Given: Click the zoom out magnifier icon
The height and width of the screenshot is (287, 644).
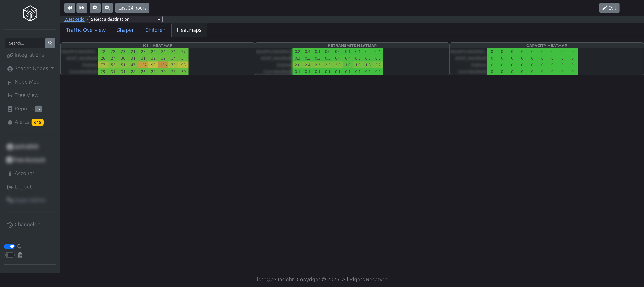Looking at the screenshot, I should point(107,8).
